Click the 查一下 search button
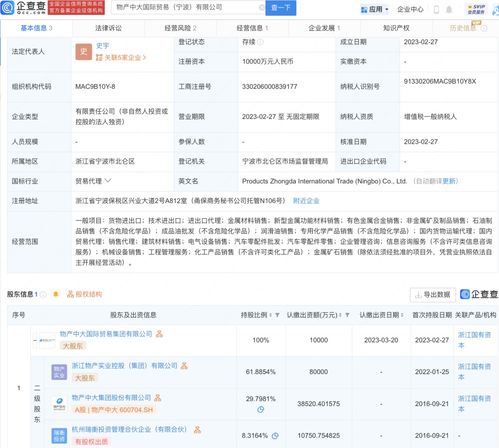This screenshot has width=499, height=448. click(x=280, y=8)
